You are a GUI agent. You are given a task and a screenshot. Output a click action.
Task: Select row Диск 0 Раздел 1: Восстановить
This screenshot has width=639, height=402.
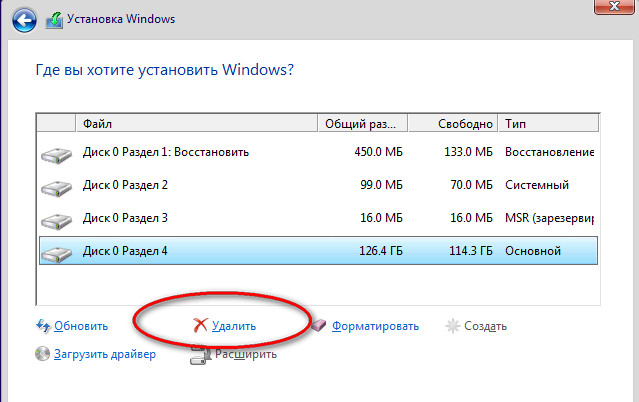[x=318, y=152]
